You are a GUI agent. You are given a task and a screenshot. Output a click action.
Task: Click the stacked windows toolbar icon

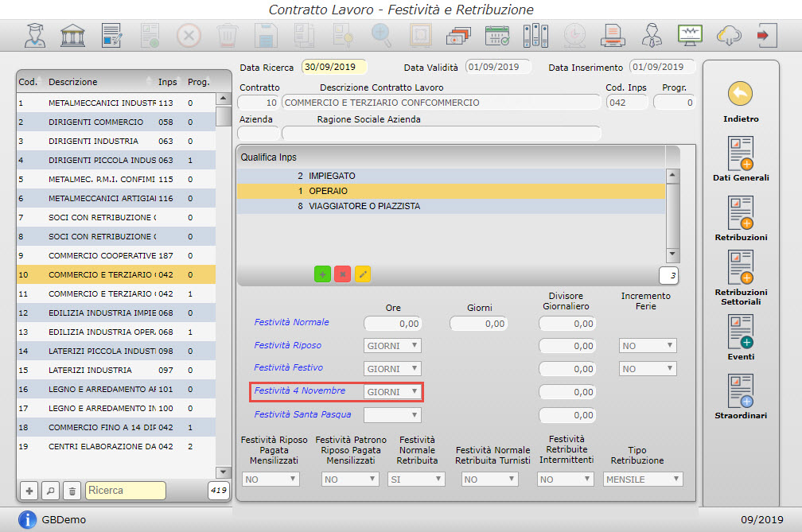pos(458,36)
